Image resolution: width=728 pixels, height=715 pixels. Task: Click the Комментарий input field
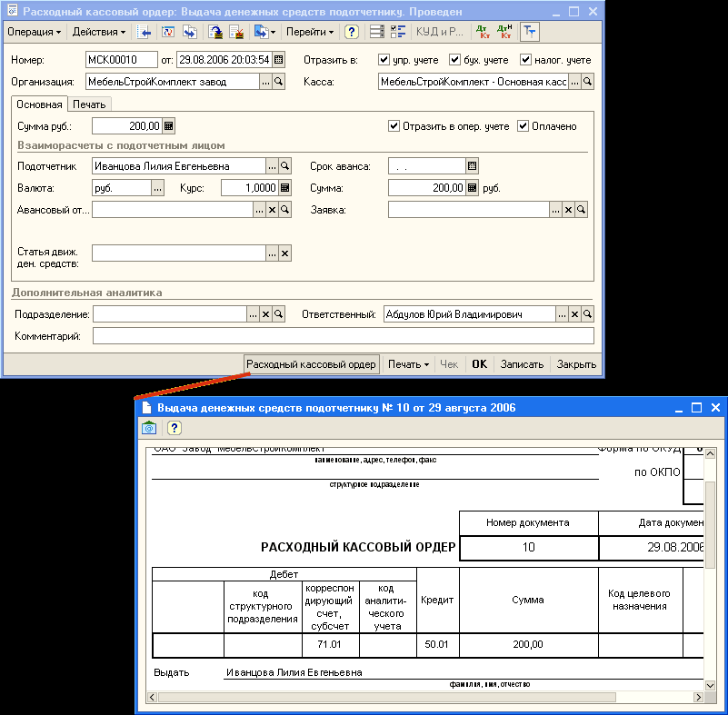(x=344, y=336)
